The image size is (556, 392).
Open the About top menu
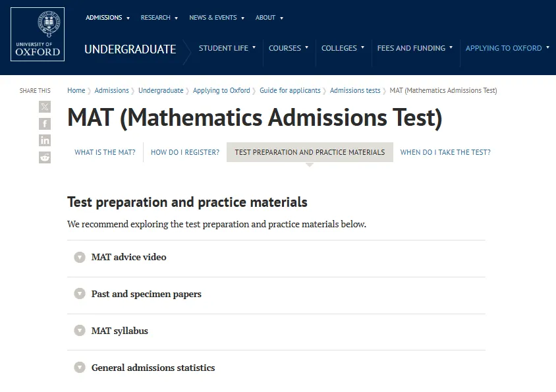click(269, 17)
